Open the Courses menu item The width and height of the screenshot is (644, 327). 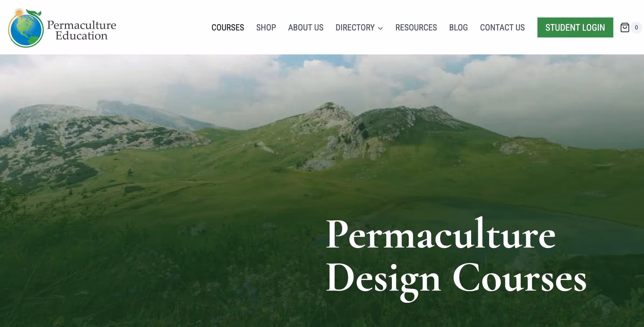(228, 27)
